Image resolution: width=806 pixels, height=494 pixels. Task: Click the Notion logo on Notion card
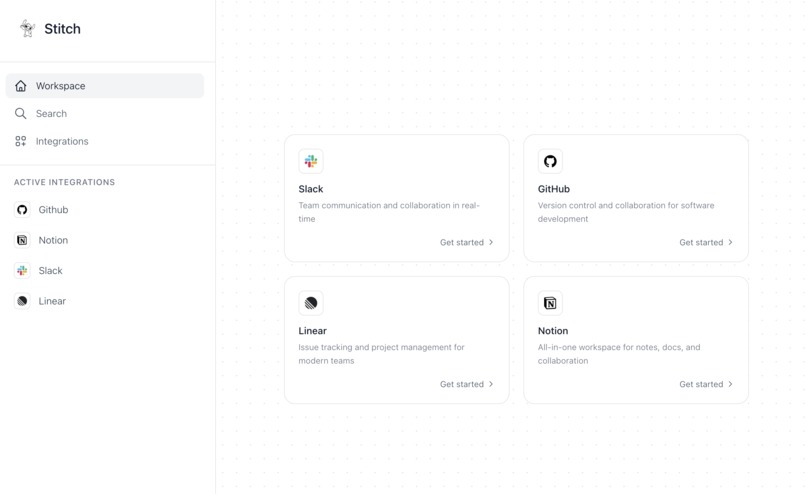551,303
